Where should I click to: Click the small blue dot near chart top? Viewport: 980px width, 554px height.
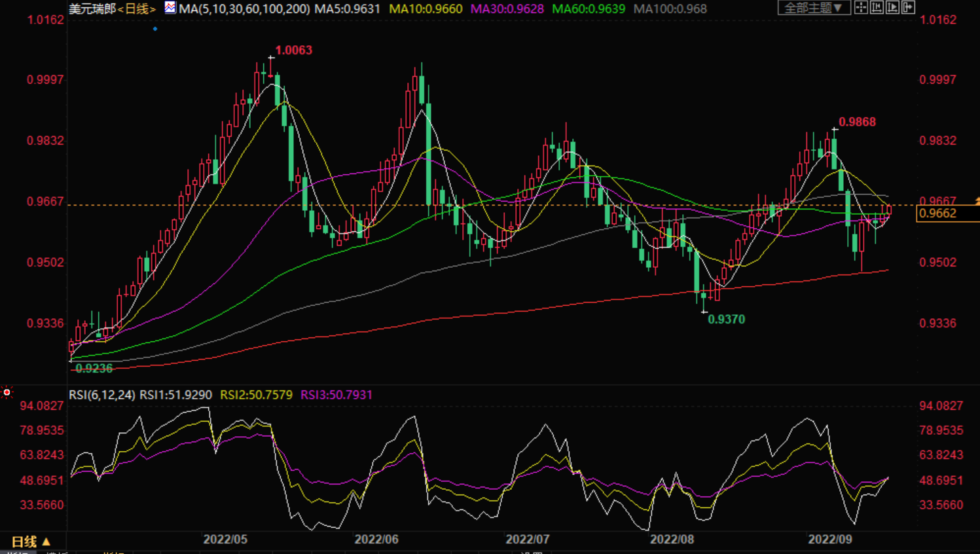[155, 29]
